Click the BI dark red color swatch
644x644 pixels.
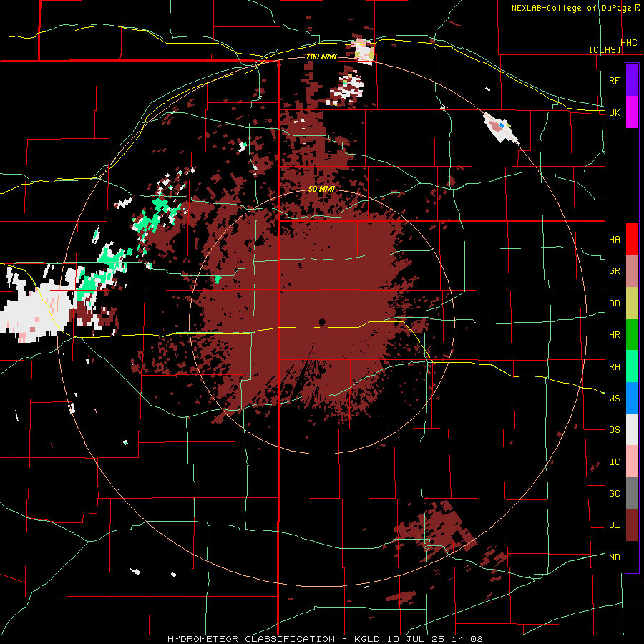632,525
